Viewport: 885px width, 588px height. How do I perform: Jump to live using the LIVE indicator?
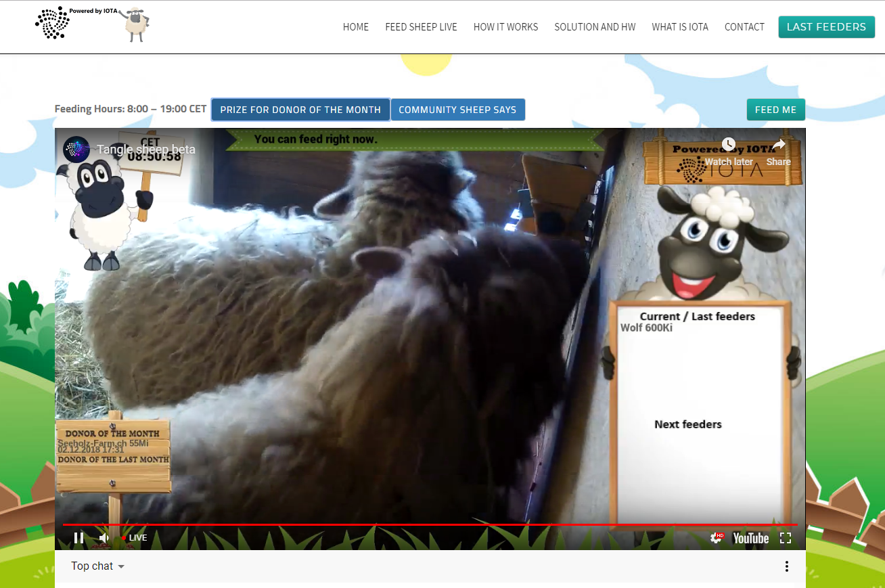pyautogui.click(x=134, y=538)
